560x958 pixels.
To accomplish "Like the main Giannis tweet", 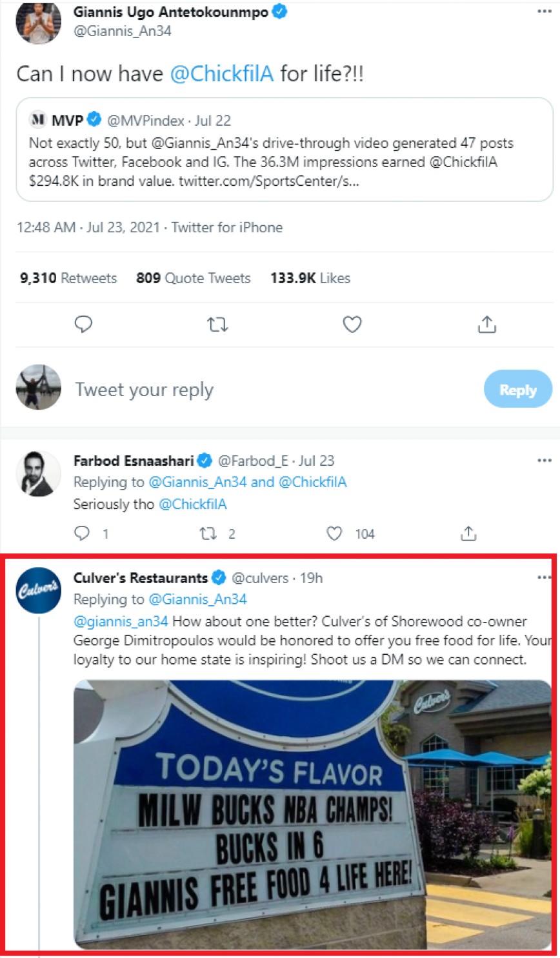I will pos(352,324).
